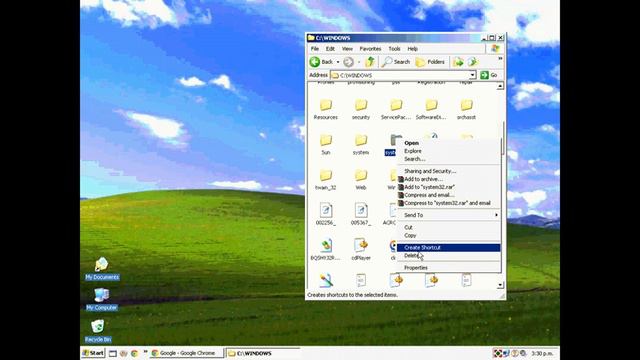Image resolution: width=640 pixels, height=360 pixels.
Task: Choose Compress and email... context entry
Action: click(449, 195)
